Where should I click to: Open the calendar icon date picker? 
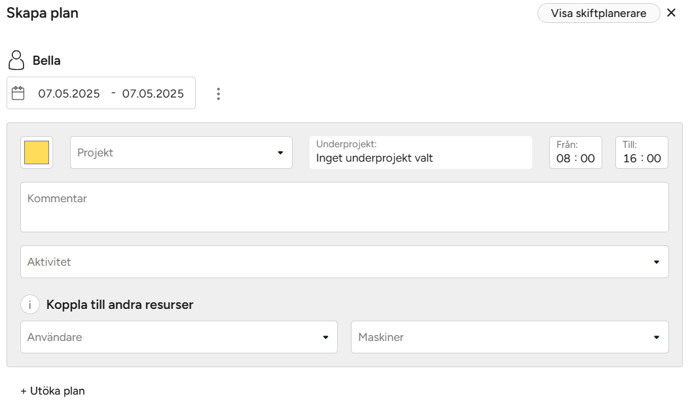[18, 93]
